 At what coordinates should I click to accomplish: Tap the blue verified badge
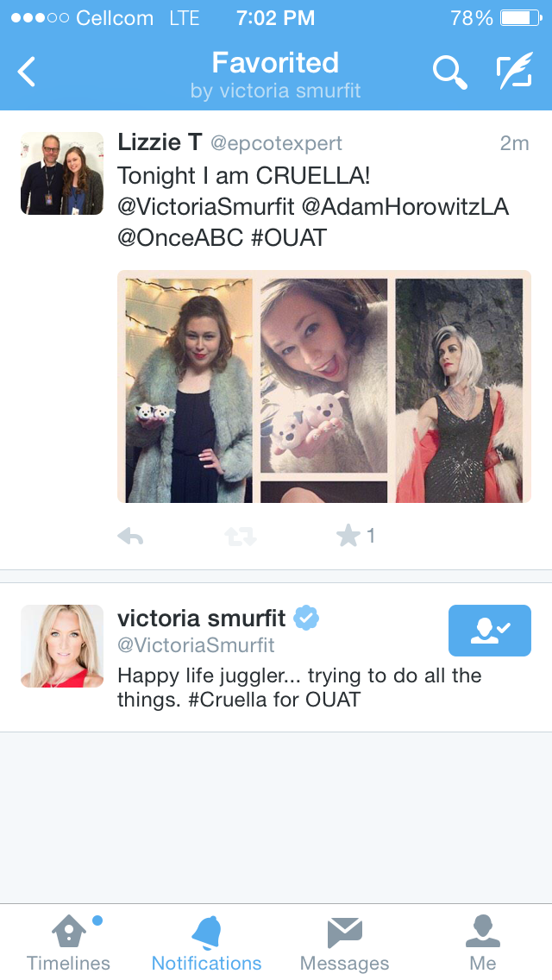tap(307, 619)
